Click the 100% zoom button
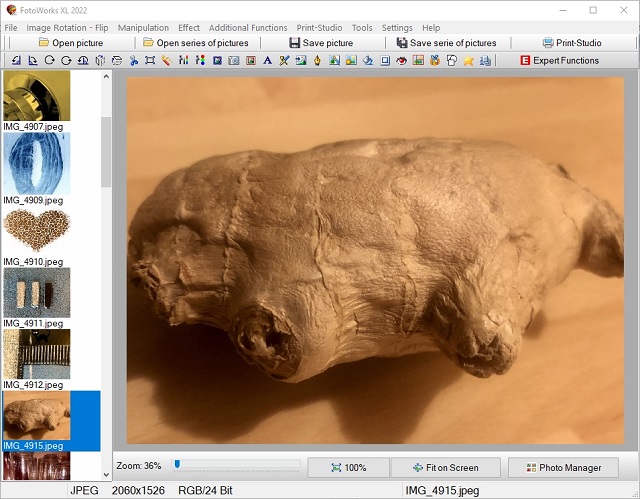 coord(348,467)
